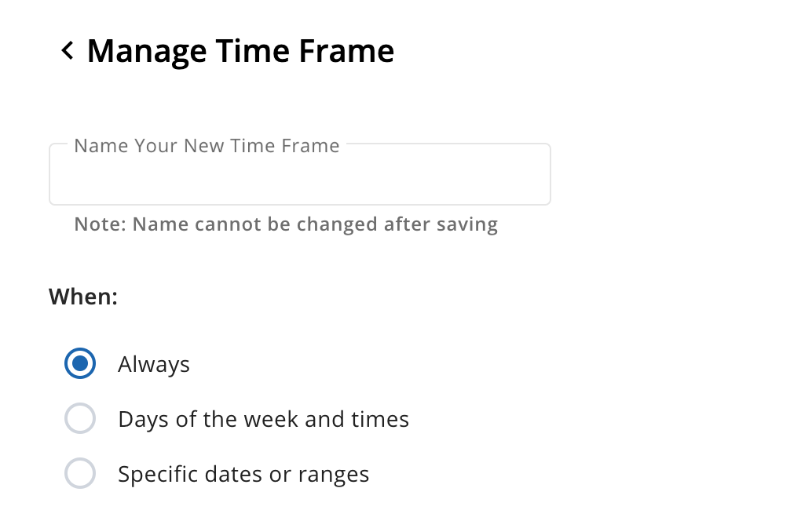The height and width of the screenshot is (521, 812).
Task: Click inside the outlined name input border
Action: click(300, 174)
